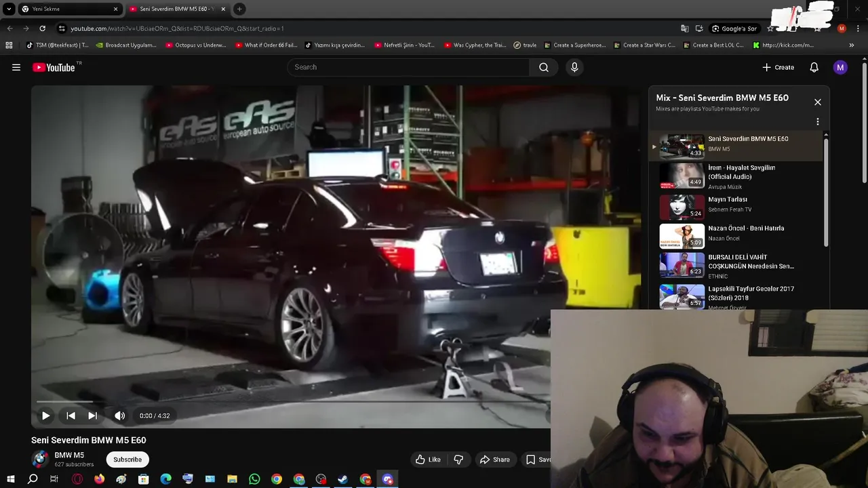Viewport: 868px width, 488px height.
Task: Skip to the next video
Action: point(93,415)
